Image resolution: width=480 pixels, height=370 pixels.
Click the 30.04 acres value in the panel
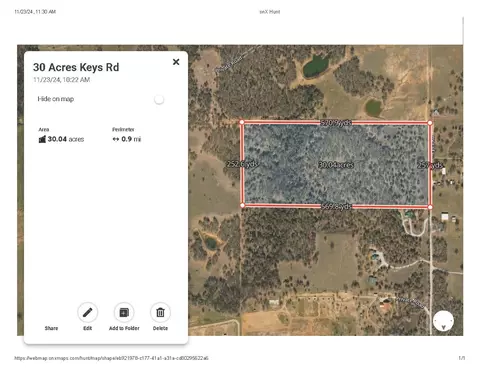click(66, 139)
